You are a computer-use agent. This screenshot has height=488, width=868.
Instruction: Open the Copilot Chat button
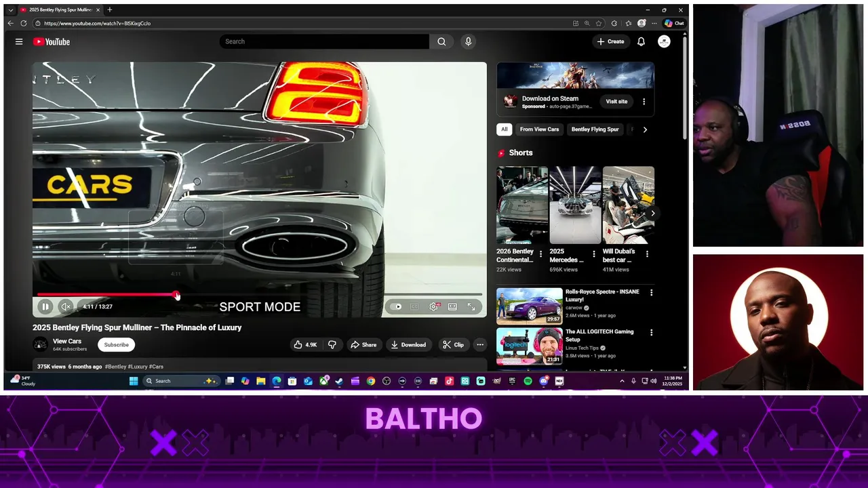[x=674, y=23]
